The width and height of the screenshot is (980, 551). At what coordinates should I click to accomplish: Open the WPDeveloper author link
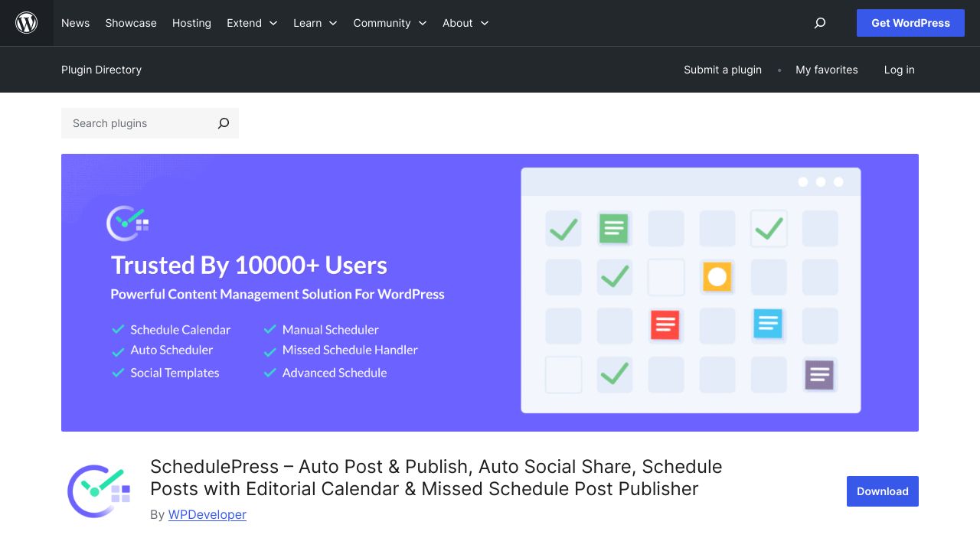pos(207,514)
